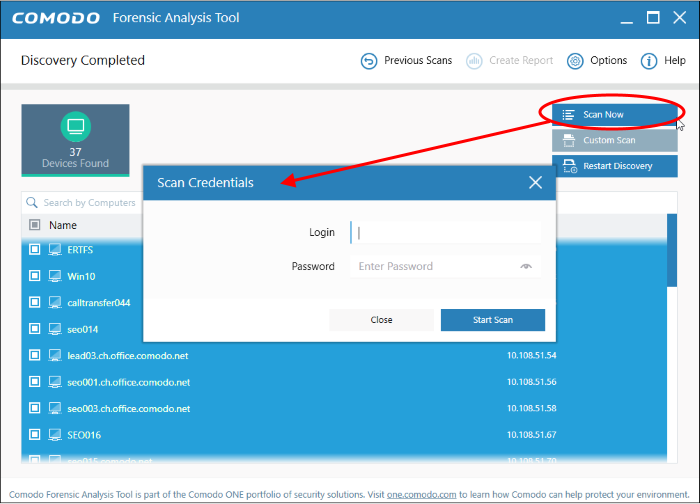Image resolution: width=700 pixels, height=504 pixels.
Task: Click the computer icon beside Win10
Action: pos(55,276)
